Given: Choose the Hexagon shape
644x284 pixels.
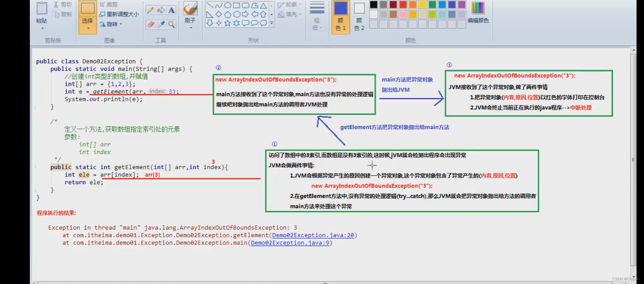Looking at the screenshot, I should click(x=236, y=14).
